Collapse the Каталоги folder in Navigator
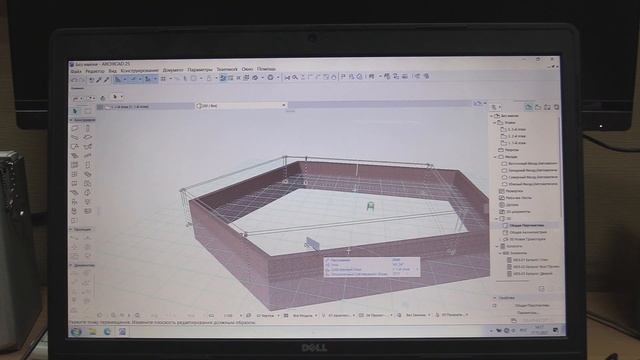 pyautogui.click(x=497, y=246)
